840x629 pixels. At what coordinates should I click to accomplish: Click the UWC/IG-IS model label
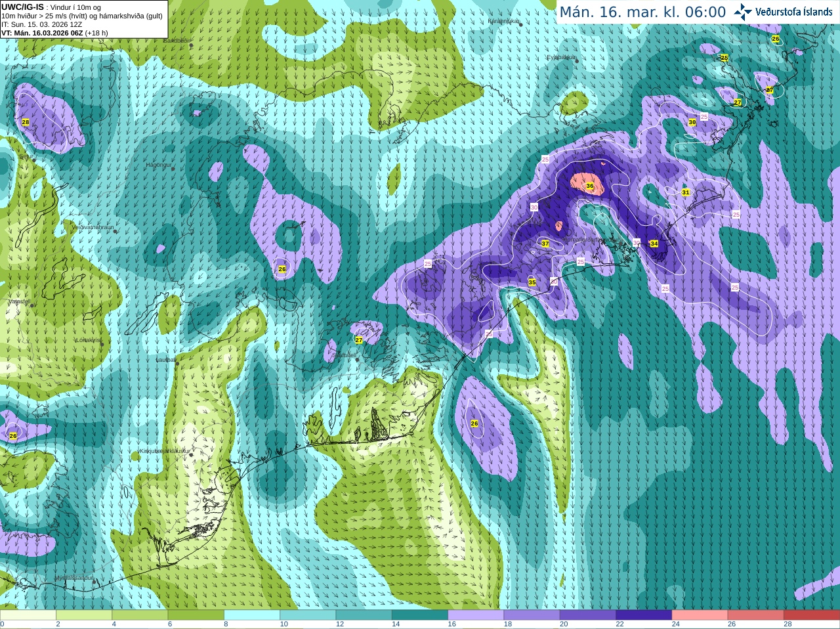22,7
